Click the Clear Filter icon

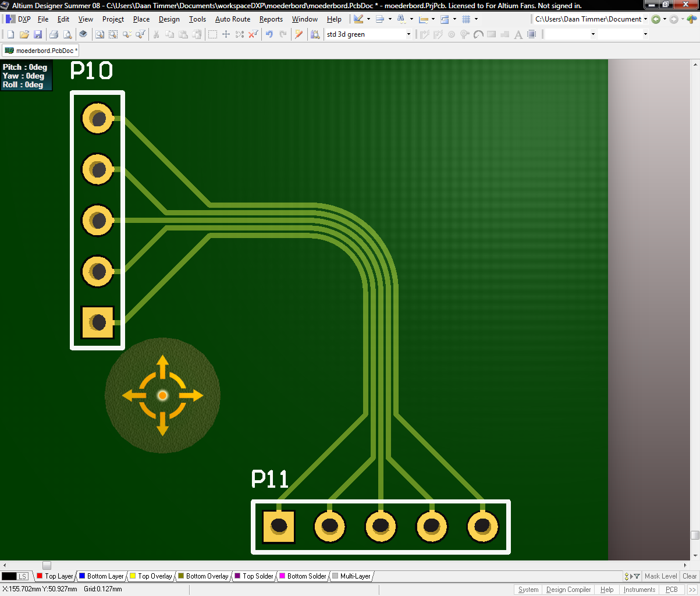pos(253,34)
